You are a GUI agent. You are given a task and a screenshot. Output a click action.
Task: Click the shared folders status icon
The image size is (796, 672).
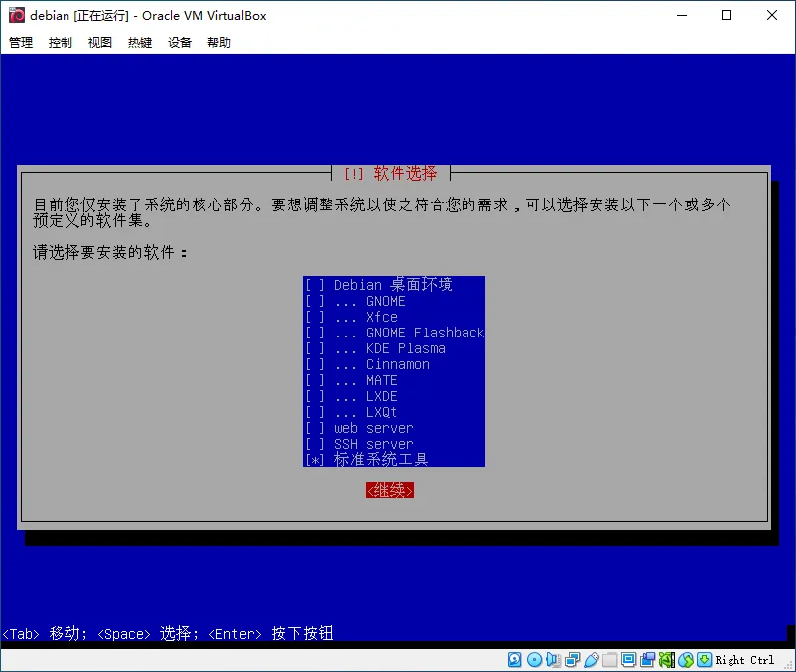tap(609, 660)
